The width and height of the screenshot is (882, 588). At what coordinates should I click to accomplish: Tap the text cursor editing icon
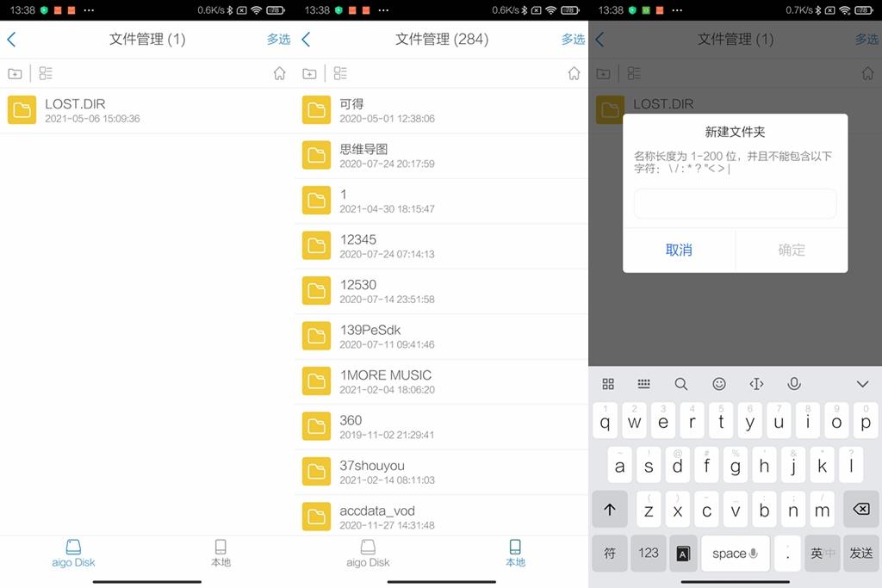tap(756, 383)
